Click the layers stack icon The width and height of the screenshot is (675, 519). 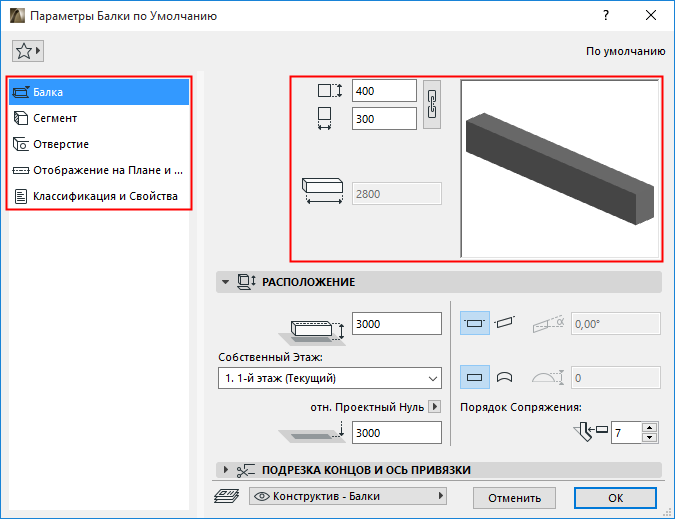click(226, 496)
